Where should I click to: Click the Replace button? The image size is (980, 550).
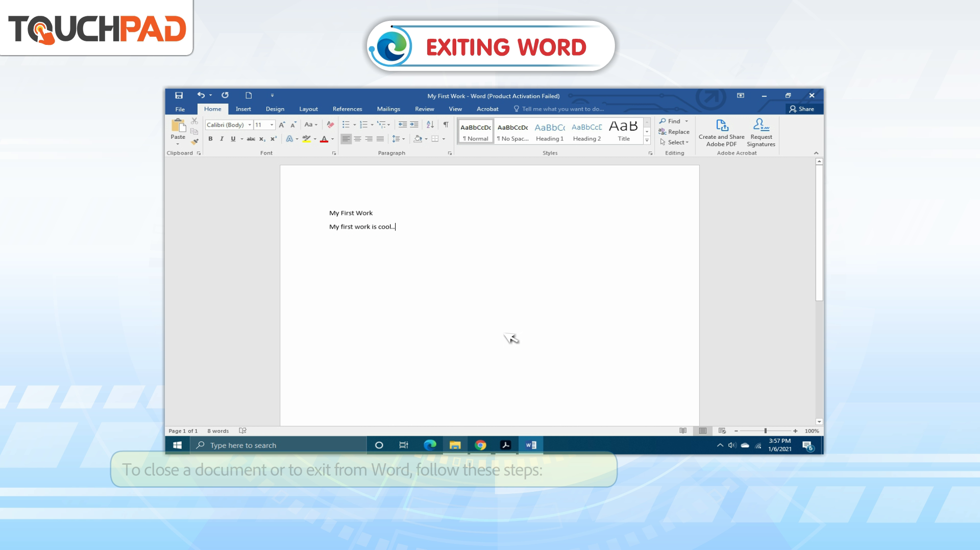(x=674, y=132)
